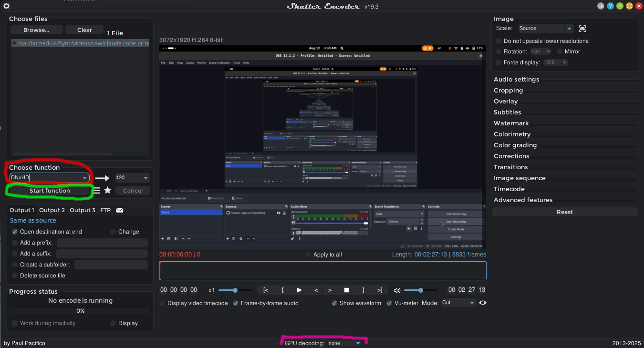Adjust the volume slider

[420, 290]
